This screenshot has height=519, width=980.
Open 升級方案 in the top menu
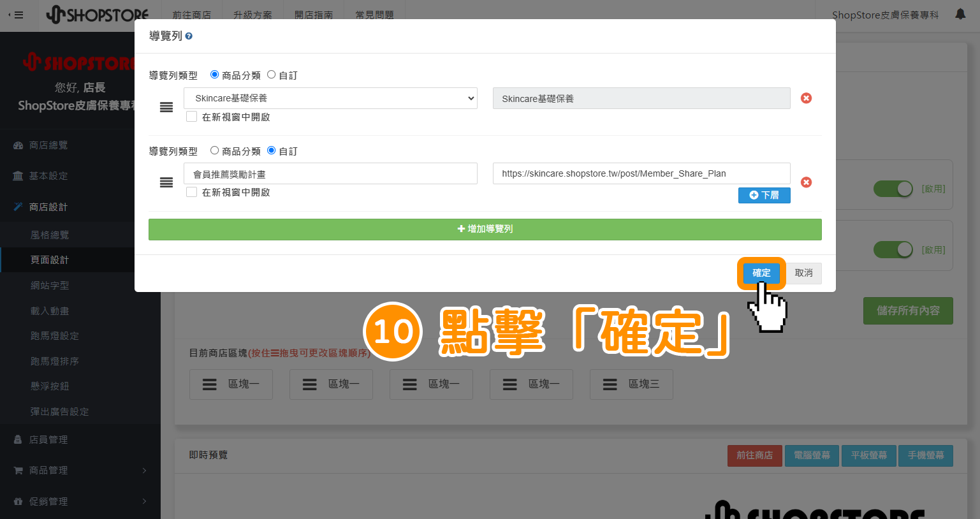(252, 15)
